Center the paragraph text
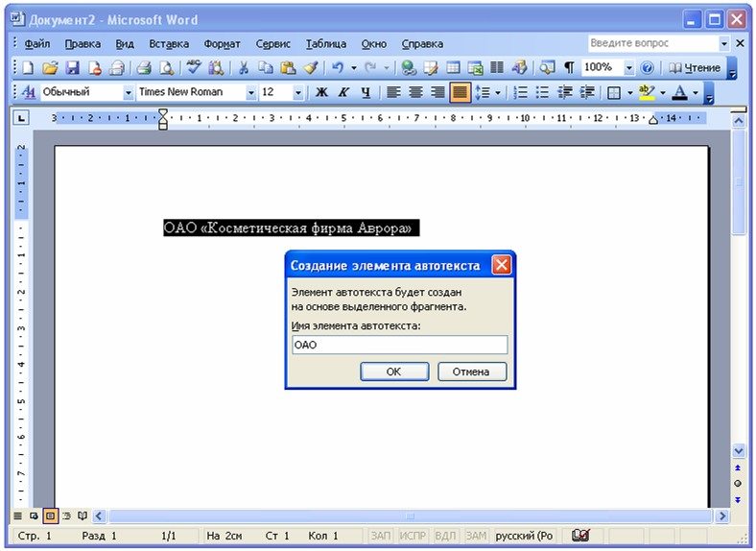Viewport: 756px width, 551px height. [x=415, y=91]
